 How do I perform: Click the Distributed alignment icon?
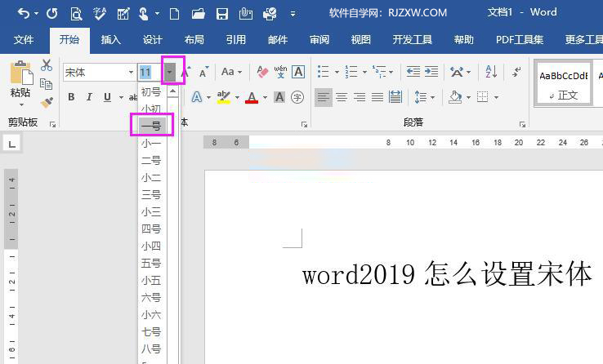395,97
